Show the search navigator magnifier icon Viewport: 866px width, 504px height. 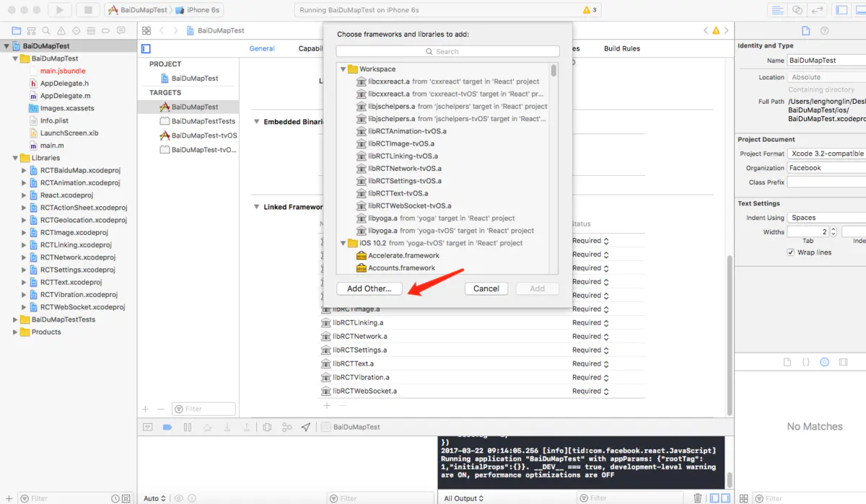(46, 31)
